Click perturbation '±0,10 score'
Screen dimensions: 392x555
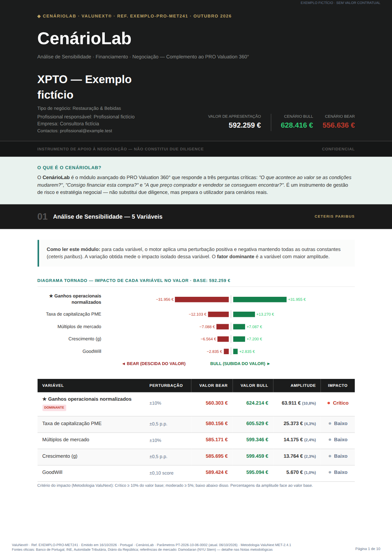pos(161,473)
